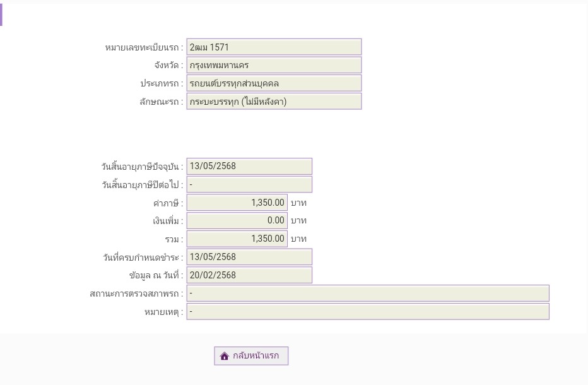Click the ข้อมูล ณ วันที่ field 20/02/2568
Screen dimensions: 588x385
pyautogui.click(x=249, y=275)
